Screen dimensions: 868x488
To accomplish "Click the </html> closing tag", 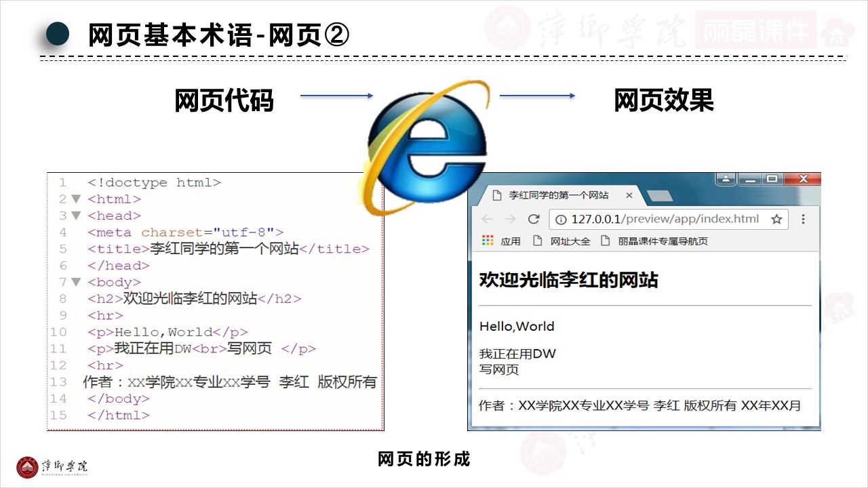I will point(119,415).
